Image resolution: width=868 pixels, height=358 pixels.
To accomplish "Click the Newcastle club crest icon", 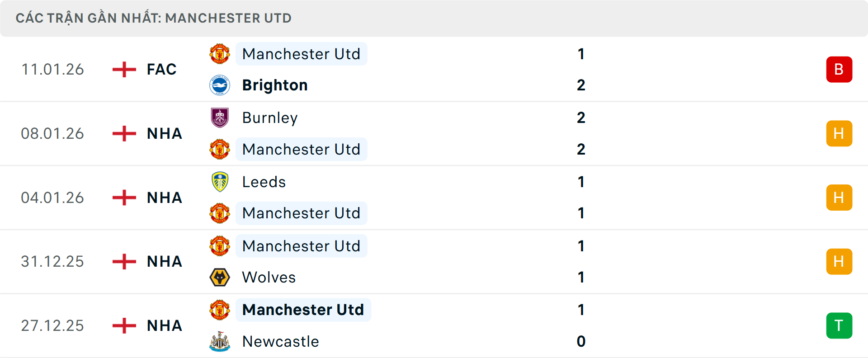I will 220,341.
